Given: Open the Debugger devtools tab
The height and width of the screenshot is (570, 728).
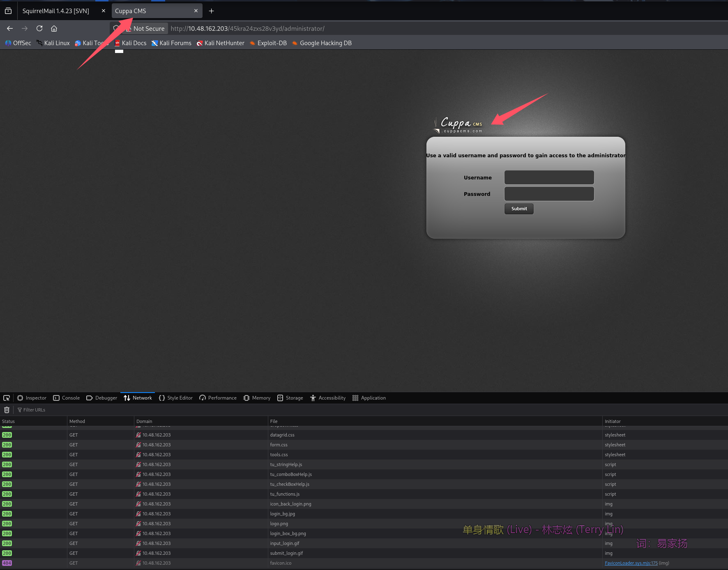Looking at the screenshot, I should point(102,398).
